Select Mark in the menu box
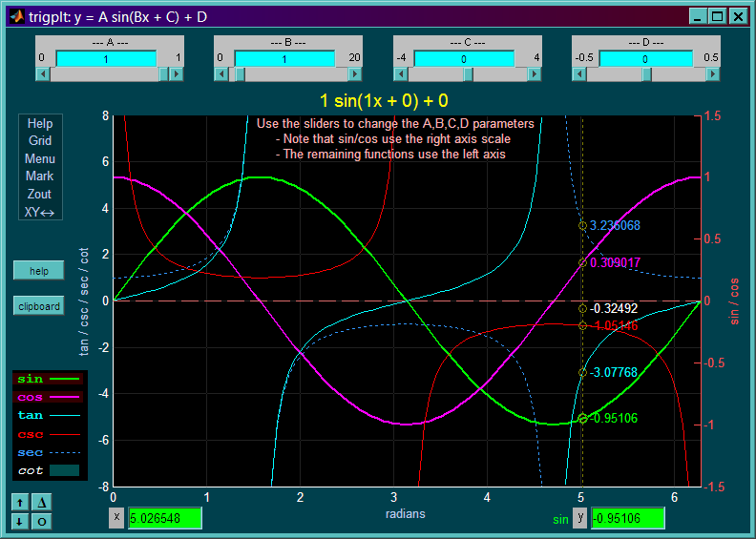Viewport: 756px width, 539px height. pos(40,176)
